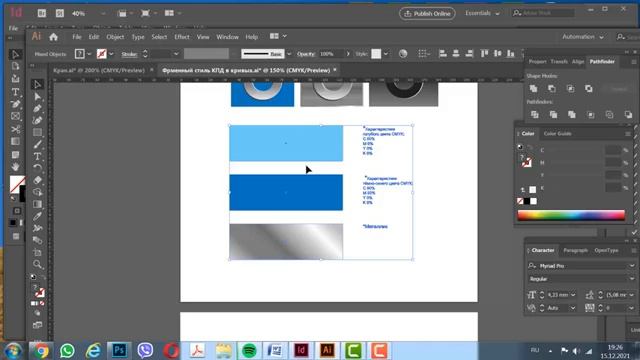640x360 pixels.
Task: Select InDesign Type tool in background window
Action: [15, 92]
